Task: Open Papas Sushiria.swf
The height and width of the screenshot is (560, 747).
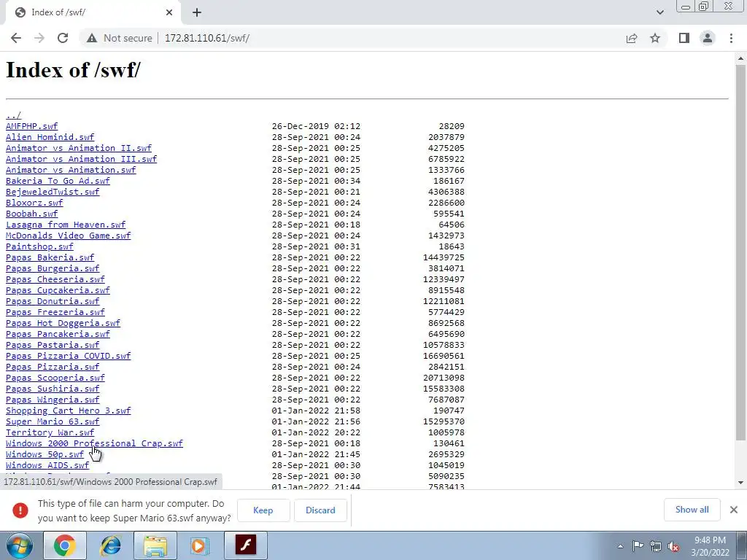Action: point(53,389)
